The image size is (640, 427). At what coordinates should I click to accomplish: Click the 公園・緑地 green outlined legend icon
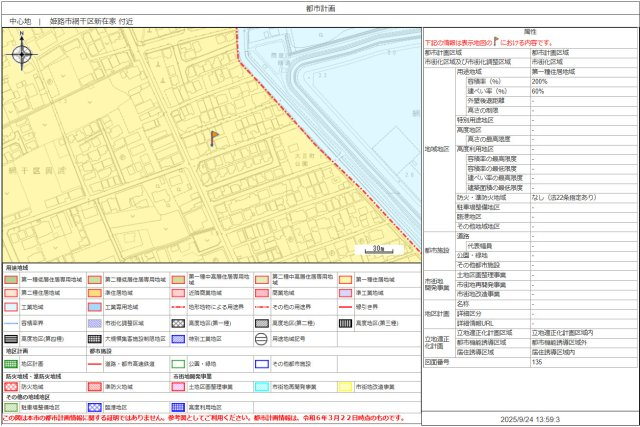(179, 365)
